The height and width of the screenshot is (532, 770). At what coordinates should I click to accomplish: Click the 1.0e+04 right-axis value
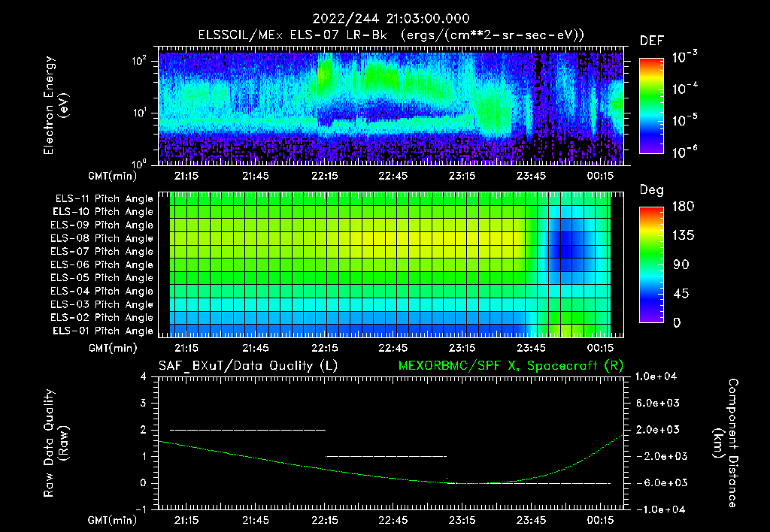656,376
